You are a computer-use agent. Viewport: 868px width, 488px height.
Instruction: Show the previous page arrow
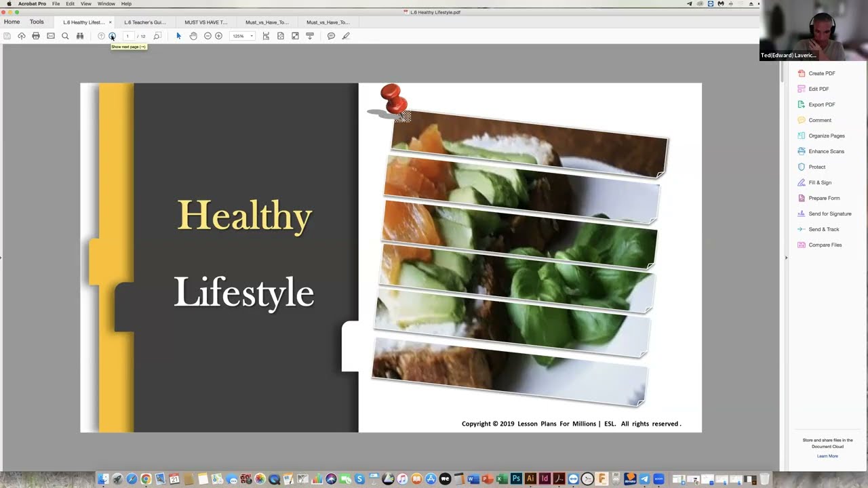pos(101,36)
